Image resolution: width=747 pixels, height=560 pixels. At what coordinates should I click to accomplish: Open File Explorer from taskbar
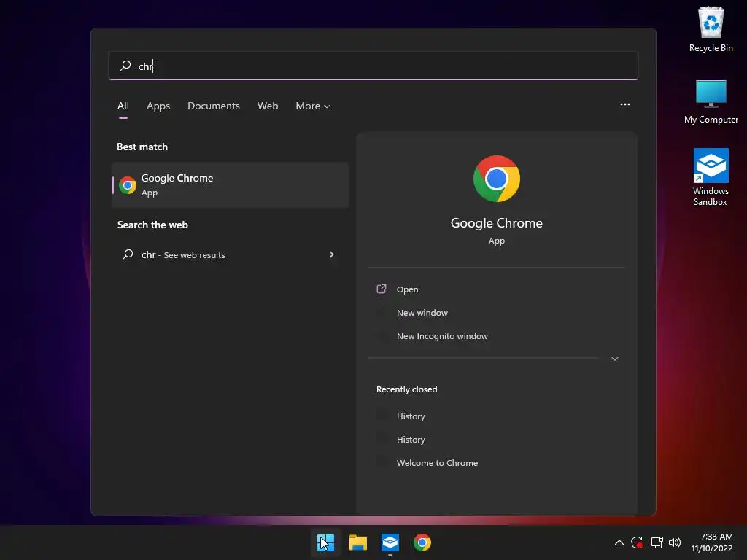pyautogui.click(x=357, y=542)
